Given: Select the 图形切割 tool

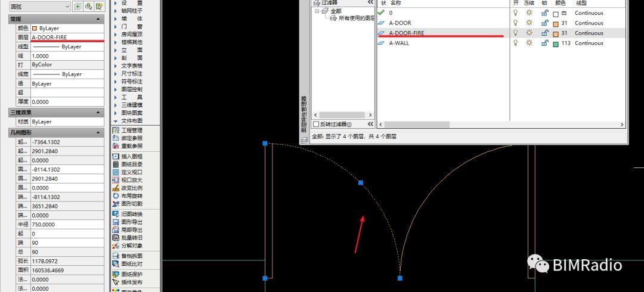Looking at the screenshot, I should click(128, 203).
